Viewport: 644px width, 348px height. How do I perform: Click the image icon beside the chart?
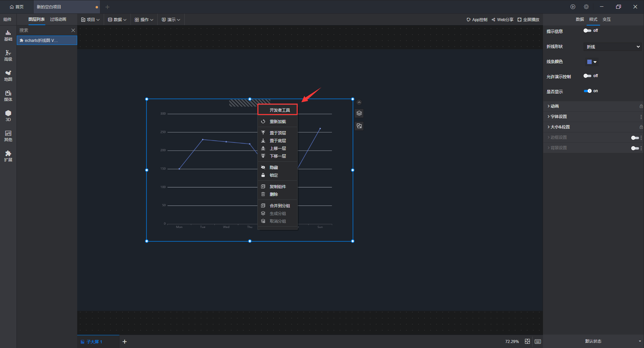click(x=359, y=126)
